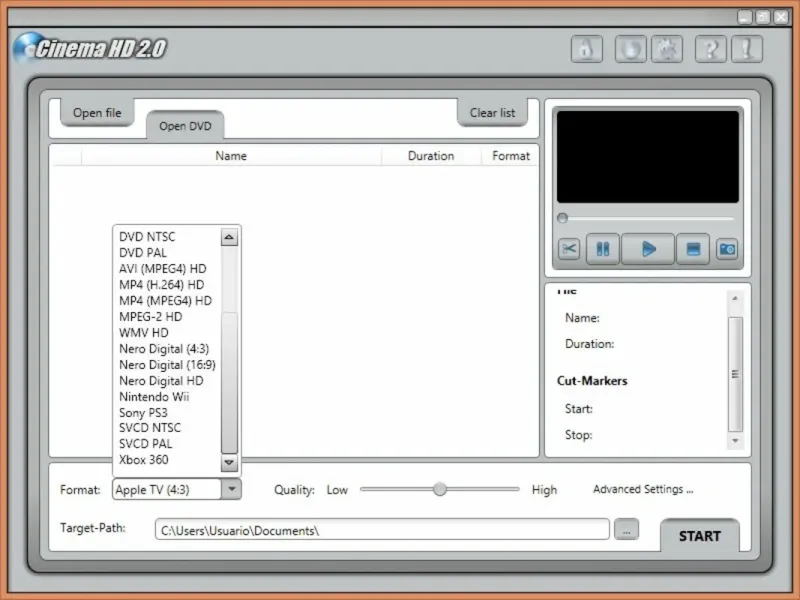The width and height of the screenshot is (800, 600).
Task: Click the Quality slider handle
Action: coord(439,489)
